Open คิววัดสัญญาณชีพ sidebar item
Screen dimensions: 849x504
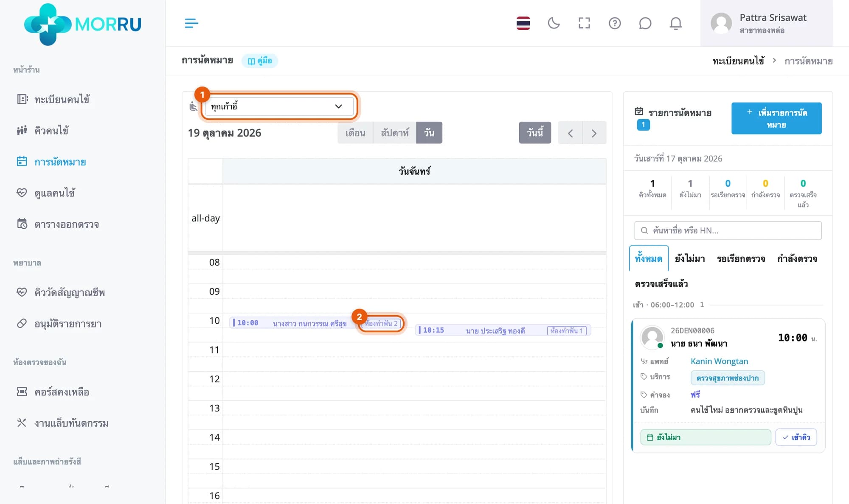69,292
